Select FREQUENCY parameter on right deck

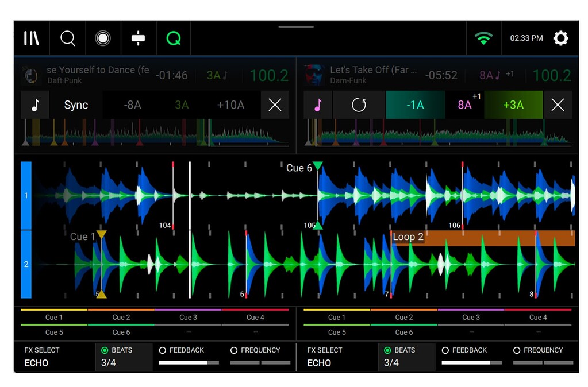[x=516, y=350]
